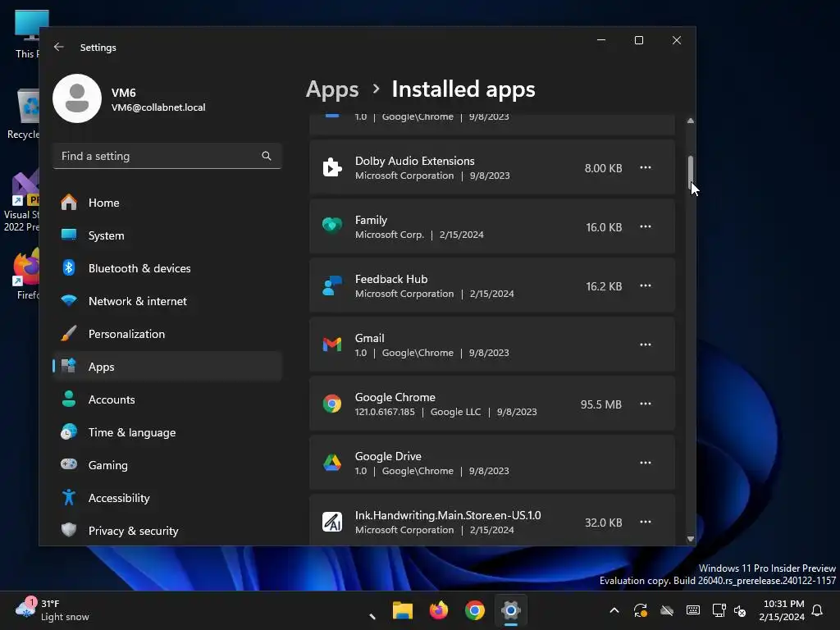840x630 pixels.
Task: Open File Explorer from the taskbar
Action: pyautogui.click(x=402, y=610)
